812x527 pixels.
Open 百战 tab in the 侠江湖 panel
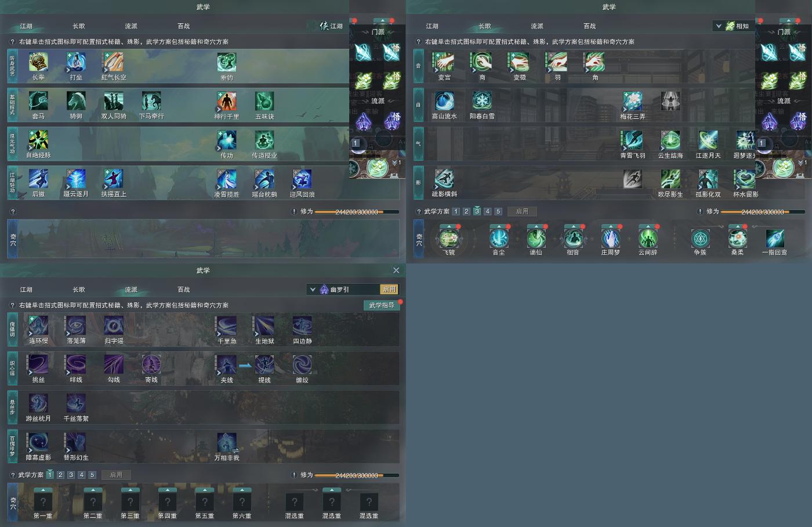click(x=184, y=26)
